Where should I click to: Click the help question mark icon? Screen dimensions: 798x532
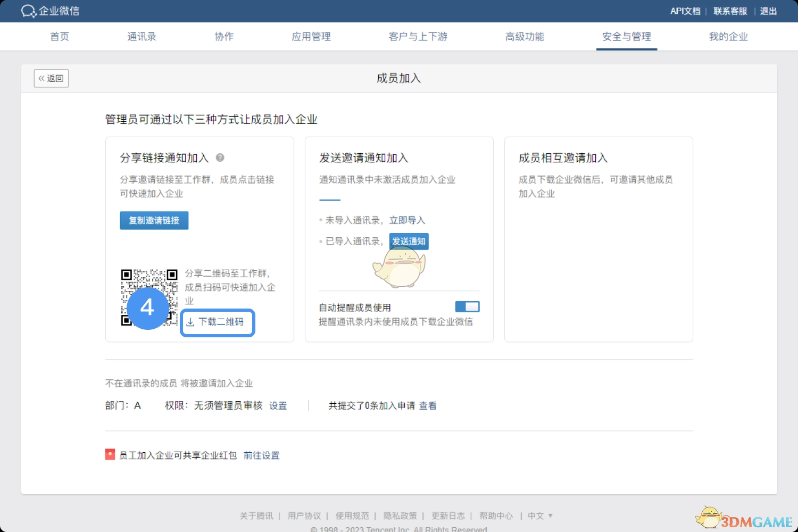[220, 157]
